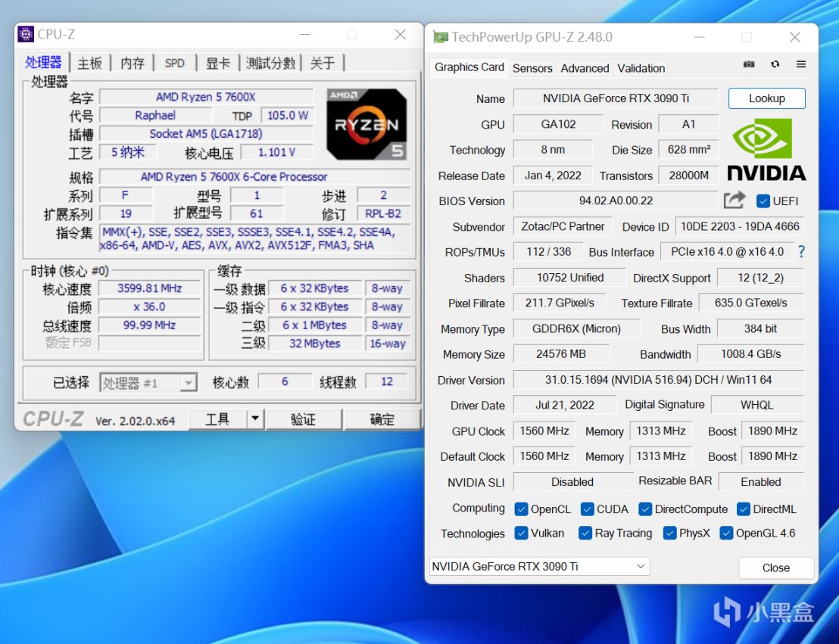Click the Lookup button
Viewport: 839px width, 644px height.
click(766, 98)
